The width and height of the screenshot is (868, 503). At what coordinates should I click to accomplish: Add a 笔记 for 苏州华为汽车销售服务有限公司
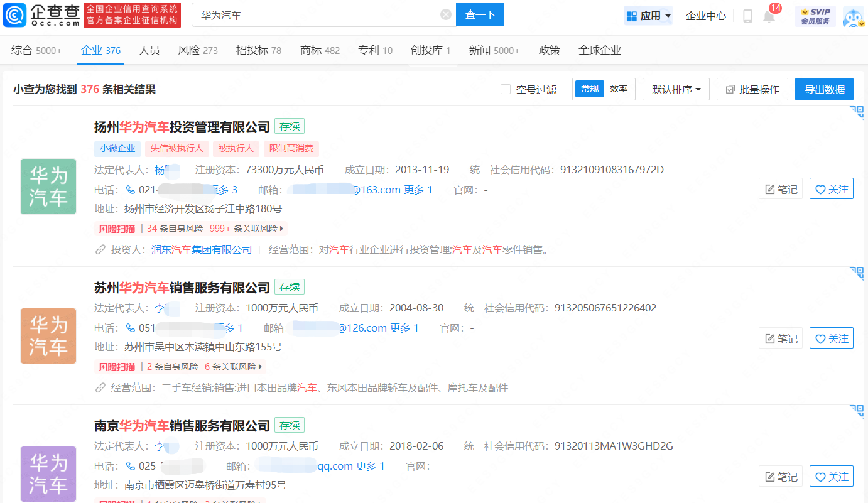pos(781,338)
